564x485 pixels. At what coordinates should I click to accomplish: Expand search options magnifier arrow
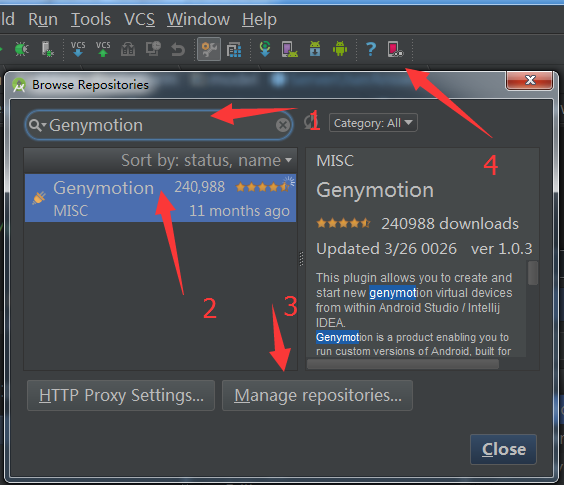point(37,125)
